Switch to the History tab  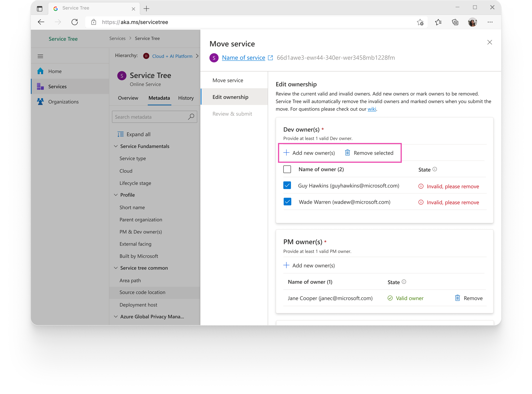pyautogui.click(x=186, y=98)
